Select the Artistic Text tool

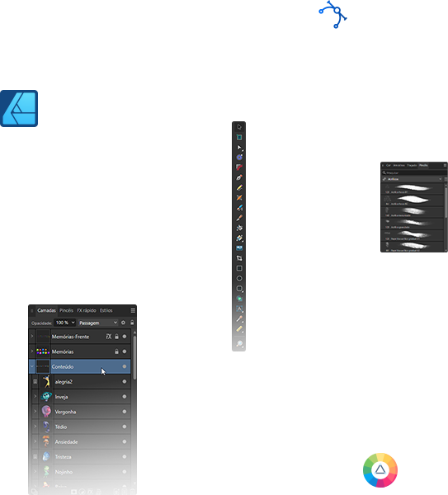239,309
